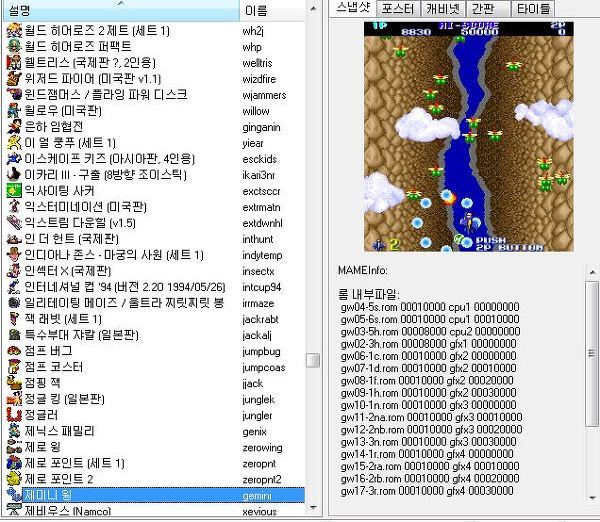600x522 pixels.
Task: Click game list scrollbar down arrow
Action: click(x=313, y=508)
